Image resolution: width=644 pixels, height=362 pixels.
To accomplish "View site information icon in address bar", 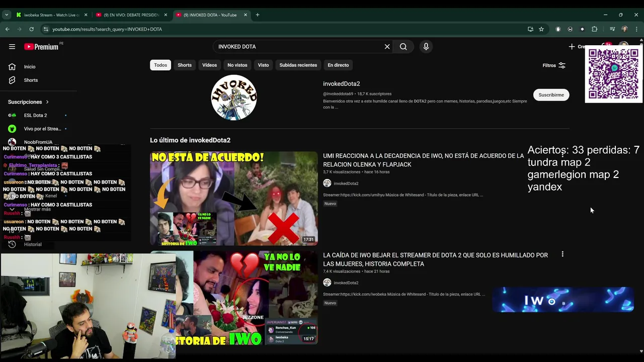I will pyautogui.click(x=46, y=29).
